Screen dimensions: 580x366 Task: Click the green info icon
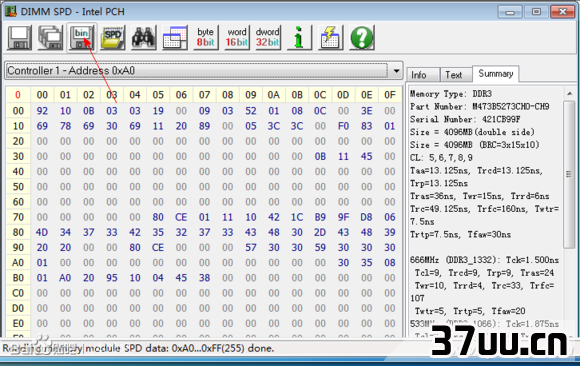(299, 37)
